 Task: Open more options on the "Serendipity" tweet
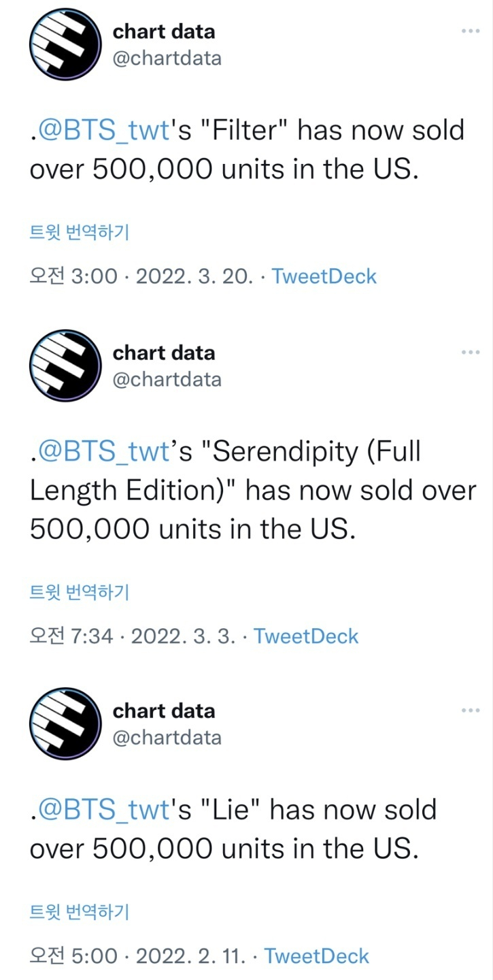click(x=471, y=353)
